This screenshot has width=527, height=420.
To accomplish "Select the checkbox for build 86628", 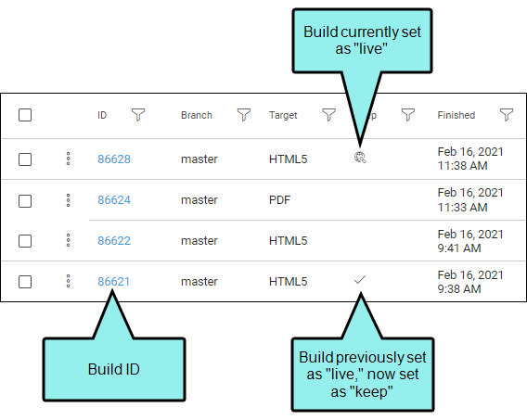I will [25, 159].
